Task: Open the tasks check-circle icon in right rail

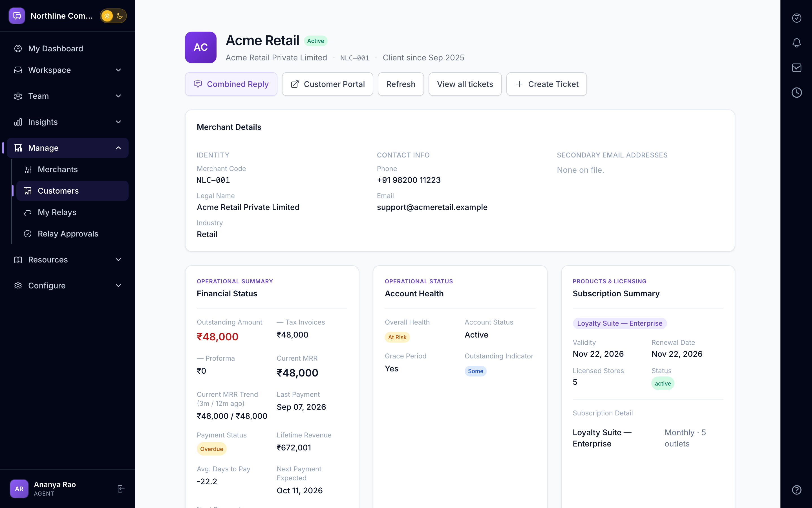Action: coord(796,18)
